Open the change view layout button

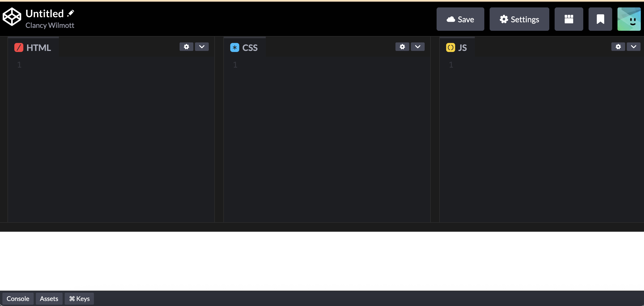[x=569, y=19]
